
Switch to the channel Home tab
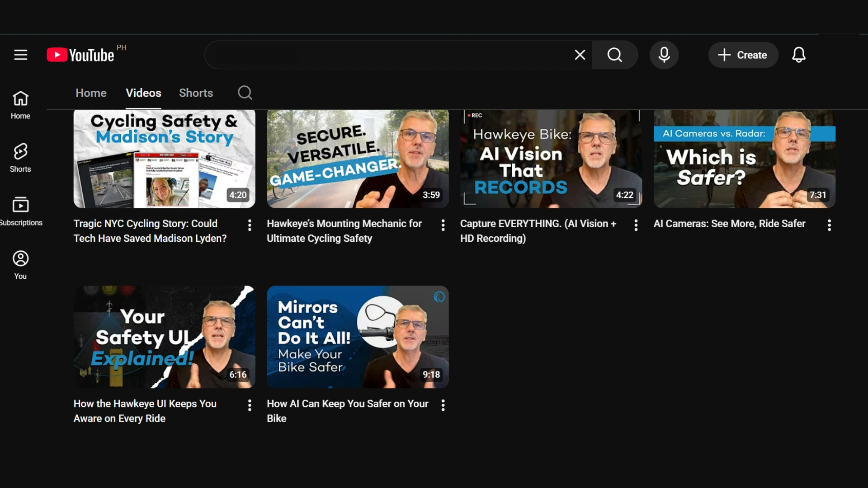[x=91, y=93]
